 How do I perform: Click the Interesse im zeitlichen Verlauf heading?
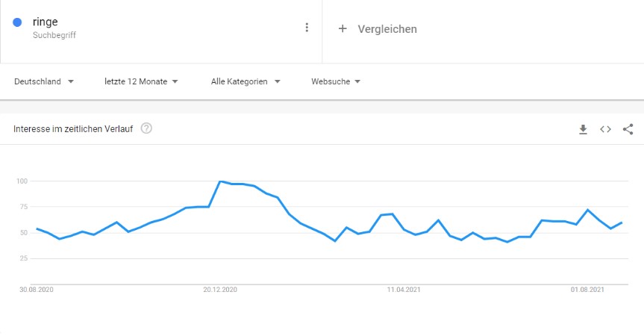pos(73,129)
